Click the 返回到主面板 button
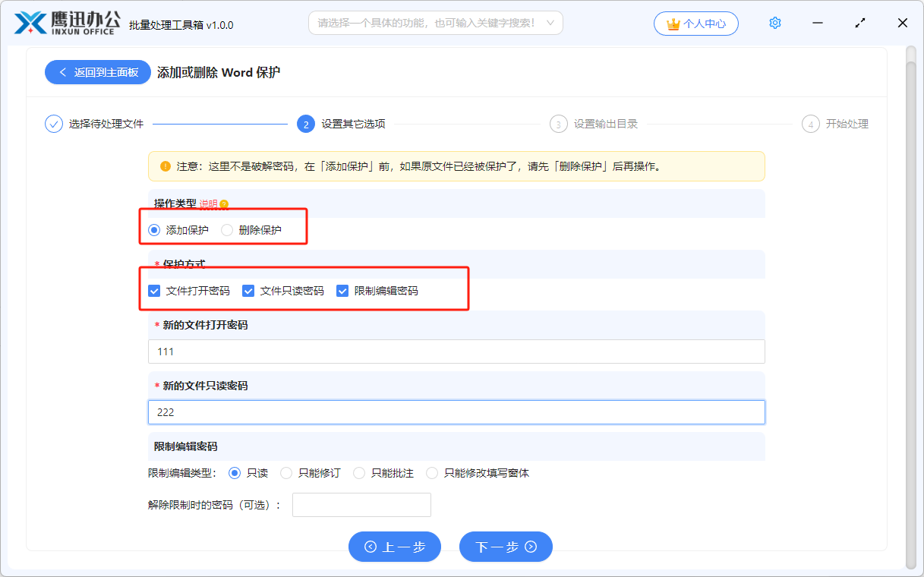The width and height of the screenshot is (924, 577). coord(97,72)
